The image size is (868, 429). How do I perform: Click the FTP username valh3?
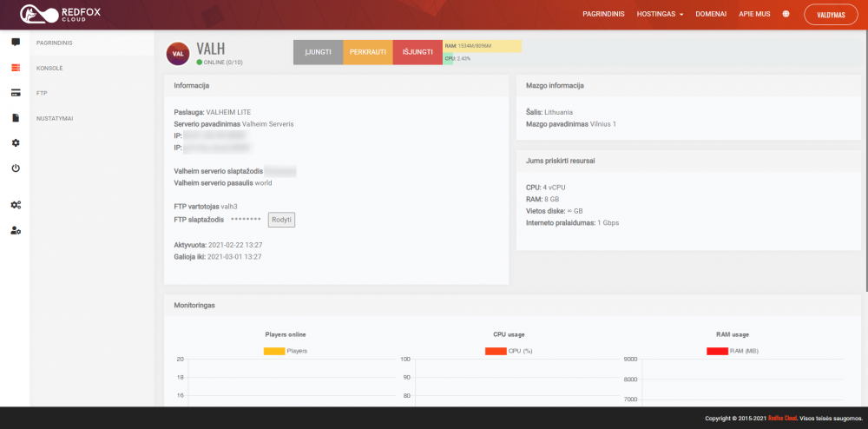pyautogui.click(x=229, y=206)
